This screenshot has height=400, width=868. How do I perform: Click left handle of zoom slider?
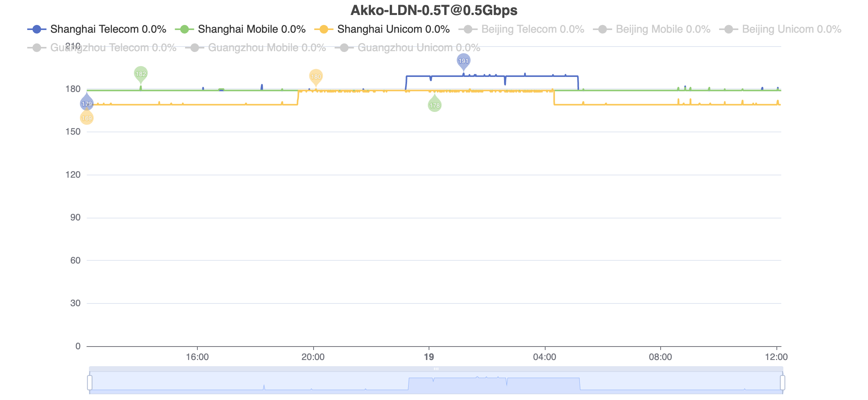(90, 383)
